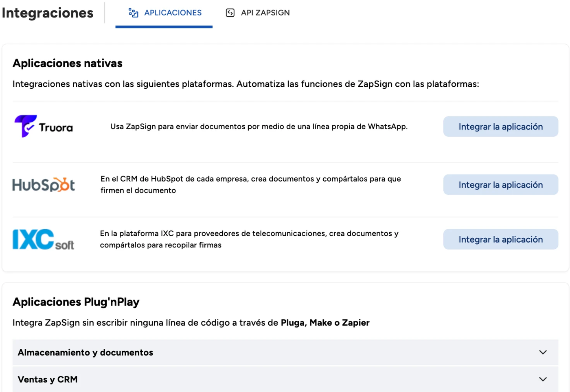Click the IXC telecomunicaciones description text
570x392 pixels.
click(x=249, y=239)
